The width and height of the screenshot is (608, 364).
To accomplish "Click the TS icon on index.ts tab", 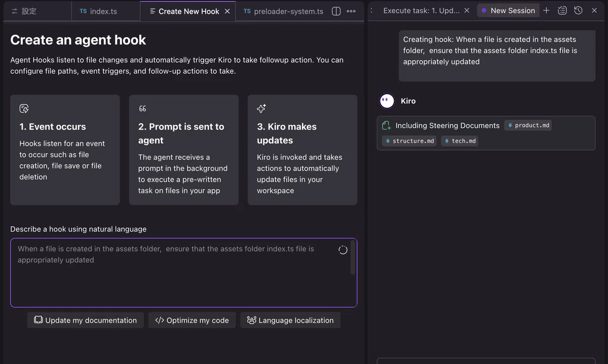I will [83, 11].
